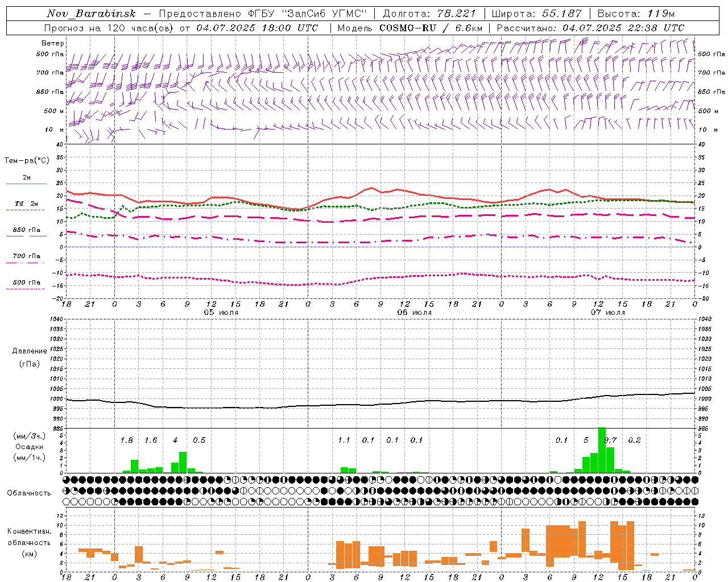Click the 1040 value on the left pressure axis
The height and width of the screenshot is (582, 728).
tap(56, 319)
